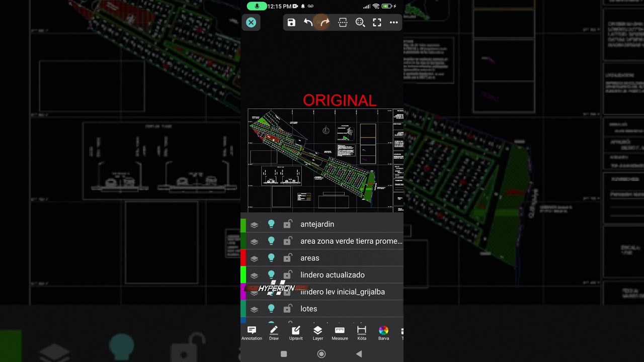The width and height of the screenshot is (644, 362).
Task: Toggle visibility of the areas layer
Action: 272,258
